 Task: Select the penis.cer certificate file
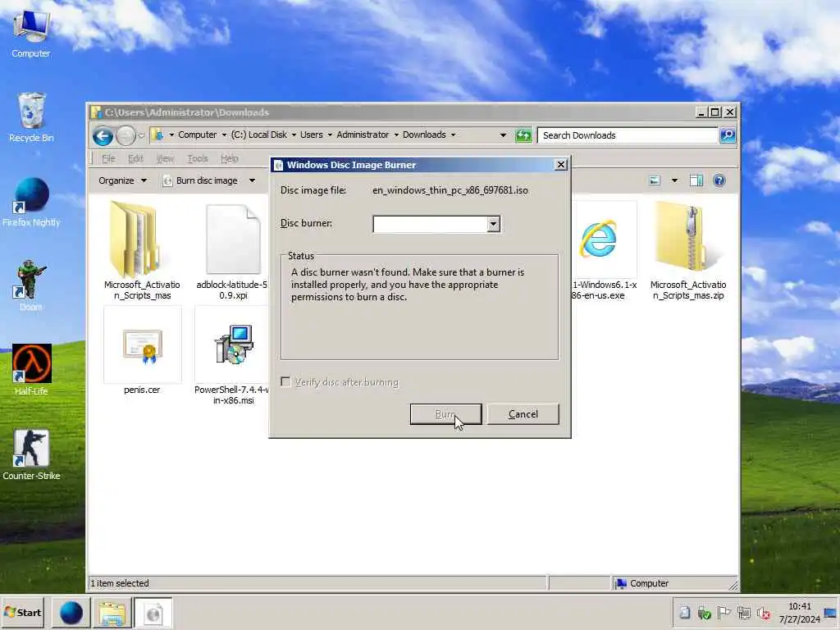point(142,351)
